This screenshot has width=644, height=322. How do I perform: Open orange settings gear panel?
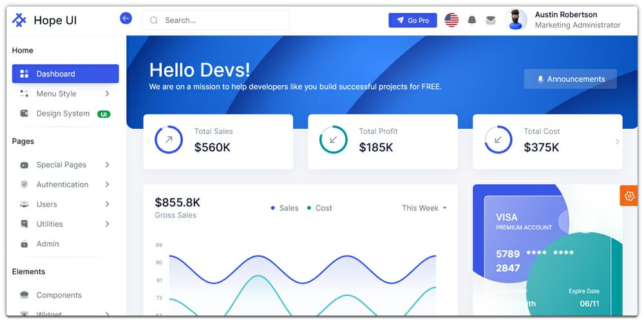(x=629, y=196)
